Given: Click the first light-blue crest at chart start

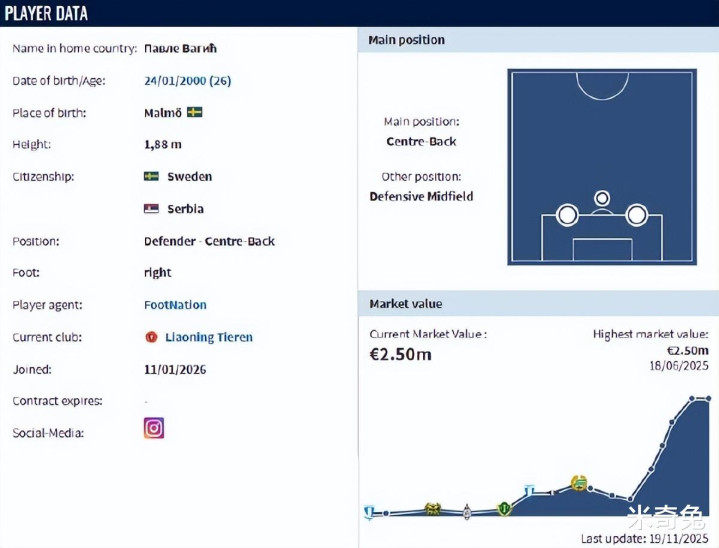Looking at the screenshot, I should pos(369,512).
